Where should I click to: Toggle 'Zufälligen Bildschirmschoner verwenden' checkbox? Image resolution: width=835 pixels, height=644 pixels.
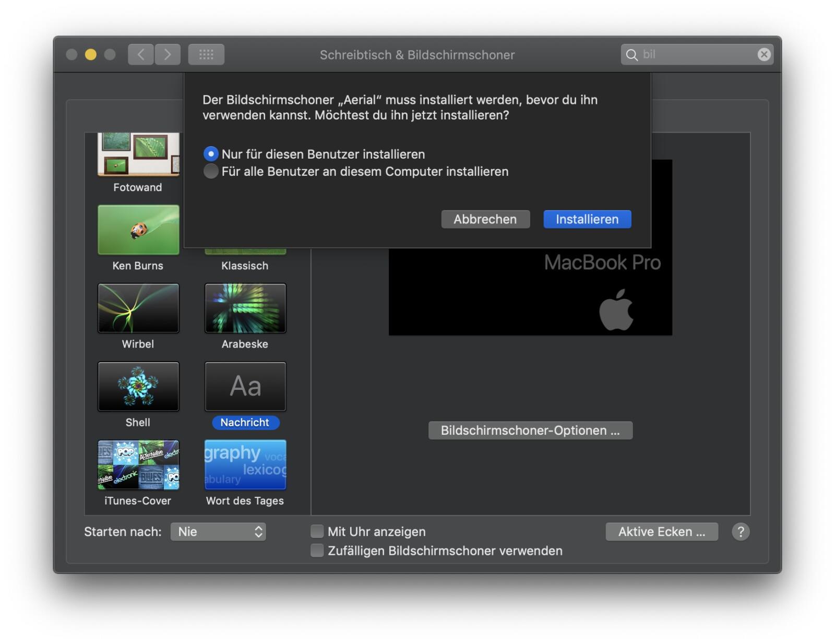[x=317, y=551]
